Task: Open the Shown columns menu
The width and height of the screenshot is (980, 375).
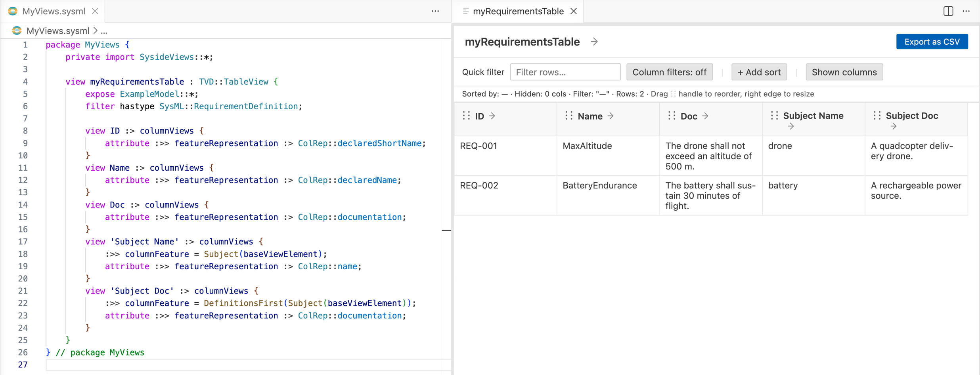Action: click(844, 72)
